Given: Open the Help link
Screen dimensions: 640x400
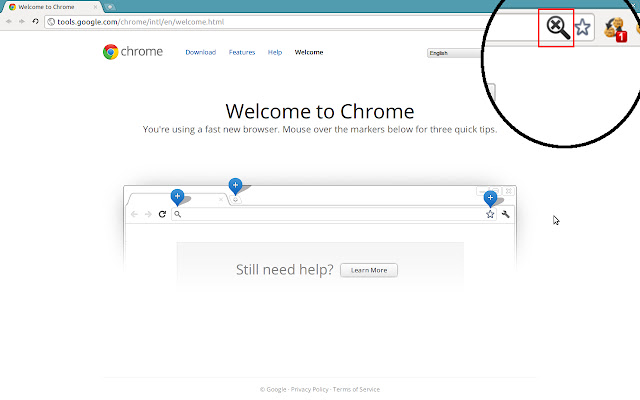Looking at the screenshot, I should point(275,52).
